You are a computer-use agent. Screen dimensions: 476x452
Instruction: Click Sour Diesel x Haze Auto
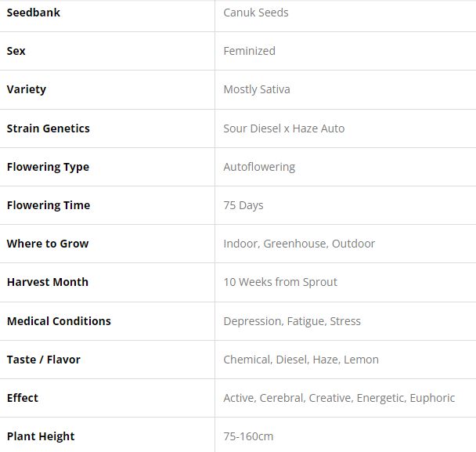[x=283, y=128]
